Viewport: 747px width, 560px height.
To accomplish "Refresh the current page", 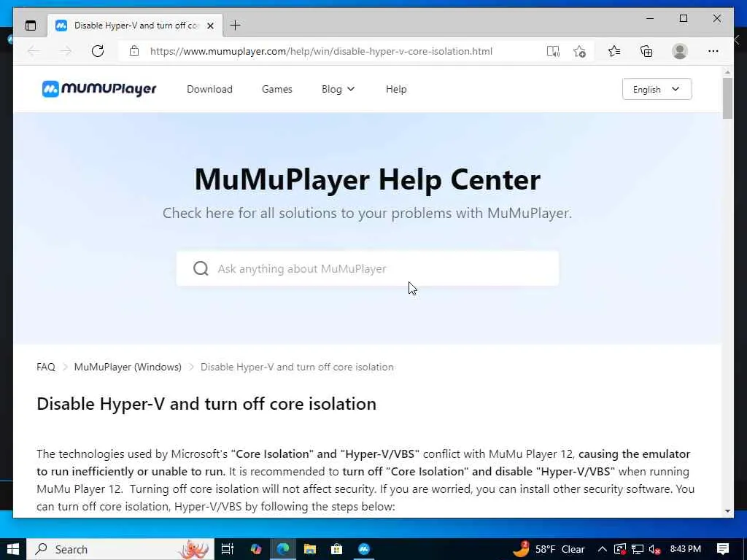I will 98,51.
